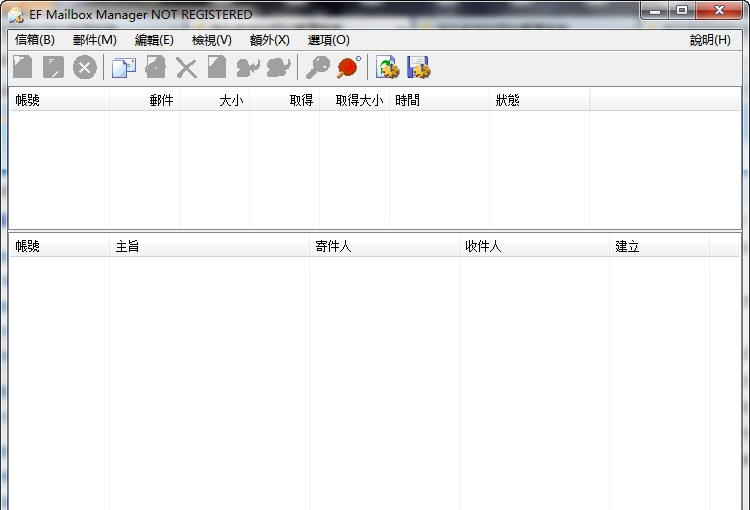Sort lower list by 帳號 column
The image size is (750, 510).
(x=59, y=246)
